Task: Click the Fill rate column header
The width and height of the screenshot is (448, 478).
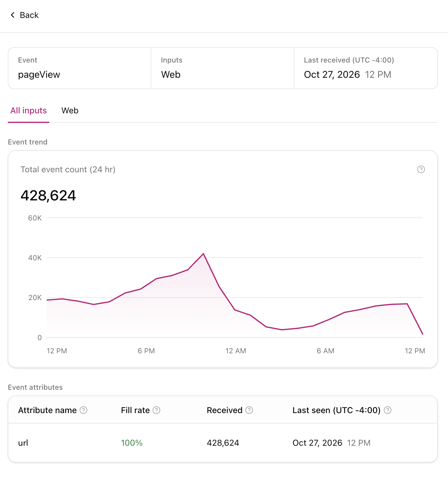Action: [135, 410]
